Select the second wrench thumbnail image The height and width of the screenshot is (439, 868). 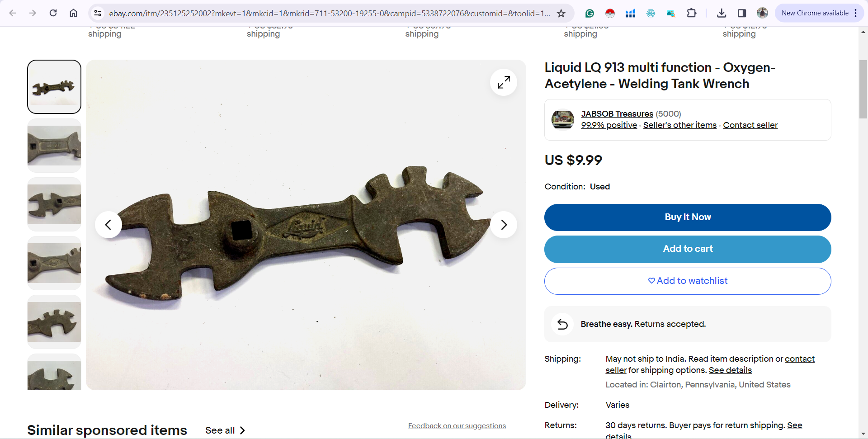54,146
